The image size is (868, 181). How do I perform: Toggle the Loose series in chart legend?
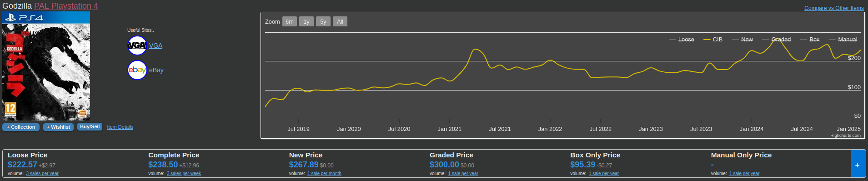682,40
